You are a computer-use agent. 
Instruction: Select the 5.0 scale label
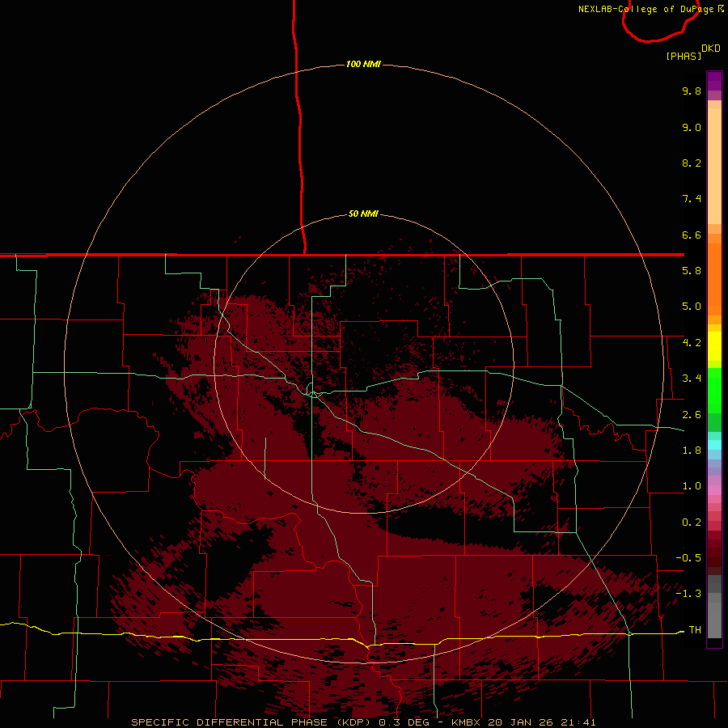pyautogui.click(x=692, y=307)
